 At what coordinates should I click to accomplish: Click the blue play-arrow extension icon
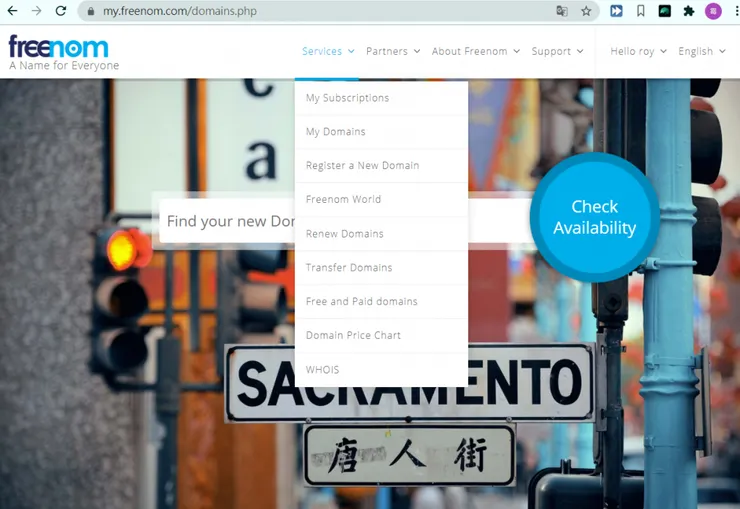pos(616,10)
